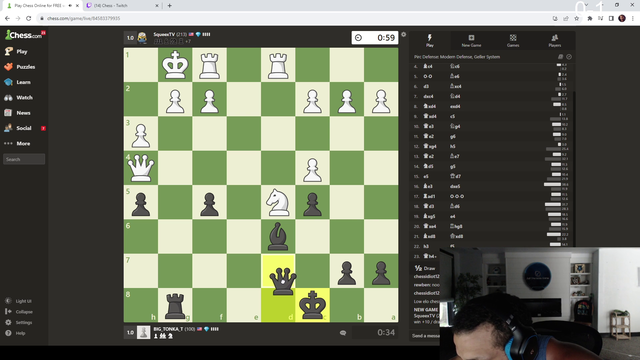The width and height of the screenshot is (640, 360).
Task: Jump to move 22. h3 in move list
Action: click(x=426, y=246)
